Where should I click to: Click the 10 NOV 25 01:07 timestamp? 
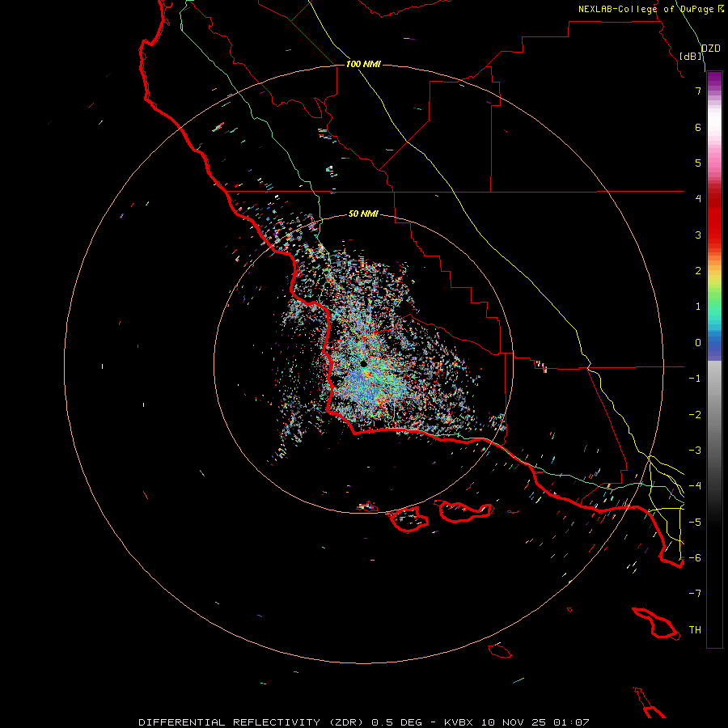click(535, 722)
